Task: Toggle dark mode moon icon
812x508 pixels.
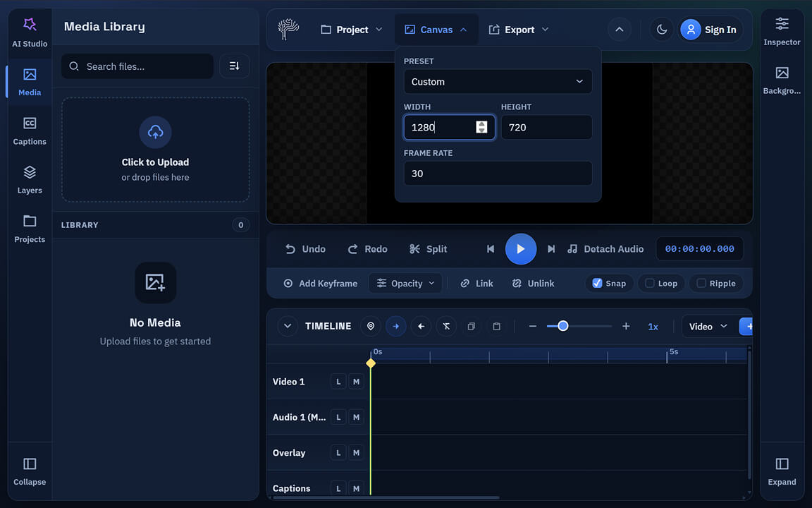Action: (661, 30)
